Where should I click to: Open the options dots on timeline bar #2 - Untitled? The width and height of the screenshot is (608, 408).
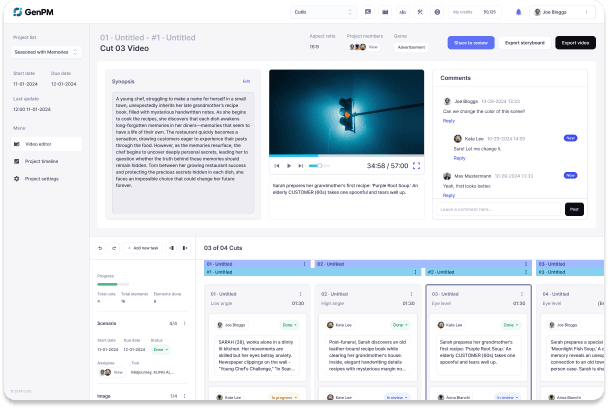(x=526, y=272)
